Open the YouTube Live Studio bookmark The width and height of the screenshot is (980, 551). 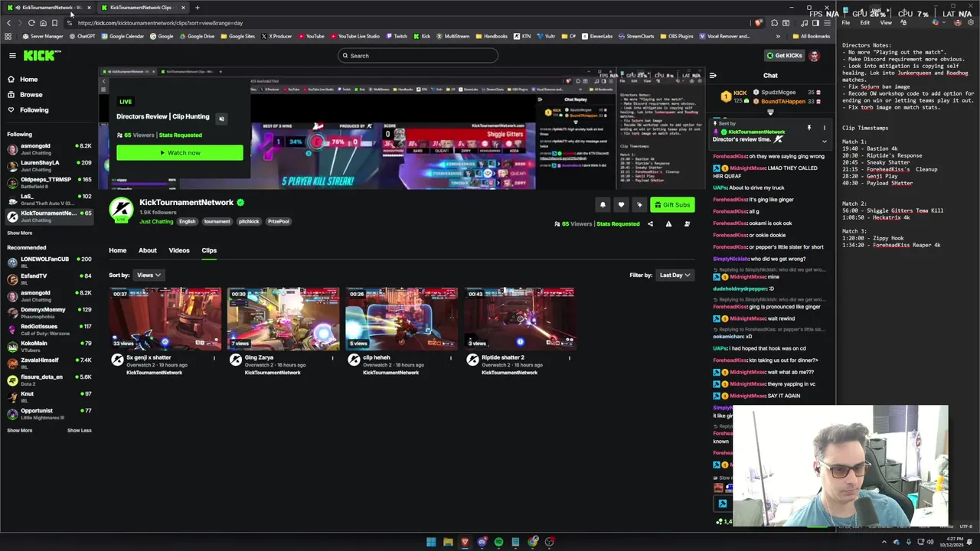pyautogui.click(x=354, y=36)
